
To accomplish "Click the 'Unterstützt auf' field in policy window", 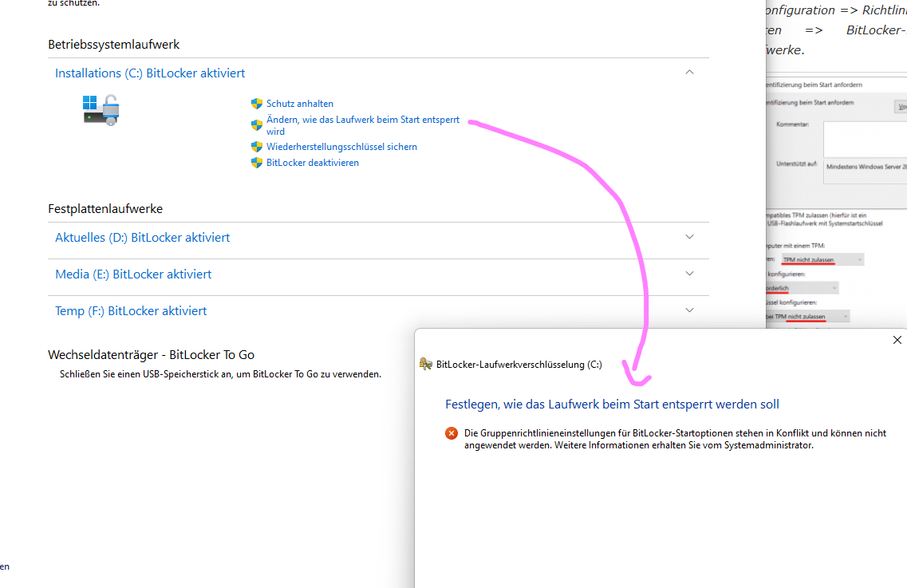I will tap(865, 172).
